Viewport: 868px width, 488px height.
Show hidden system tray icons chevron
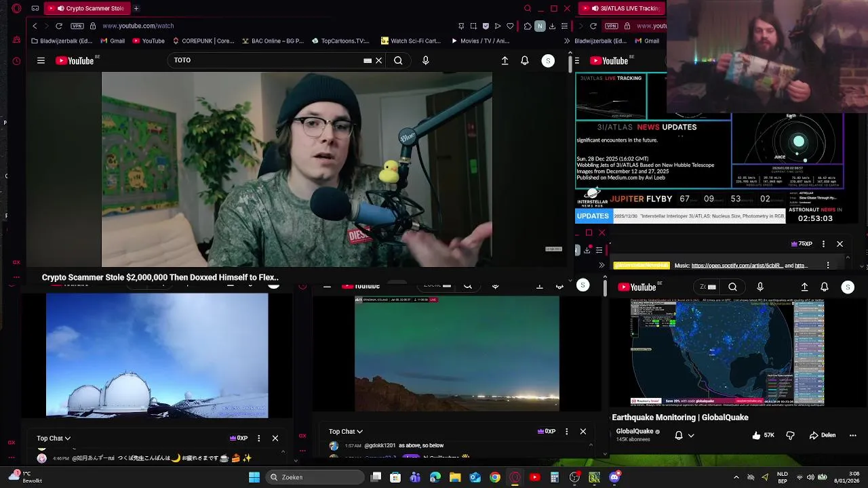click(x=736, y=477)
